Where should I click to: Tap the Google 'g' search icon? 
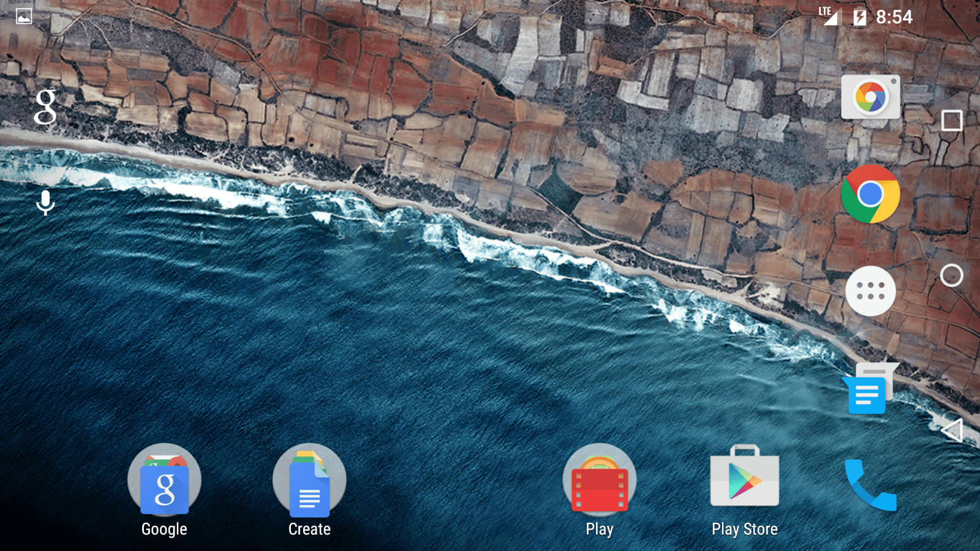[x=45, y=107]
